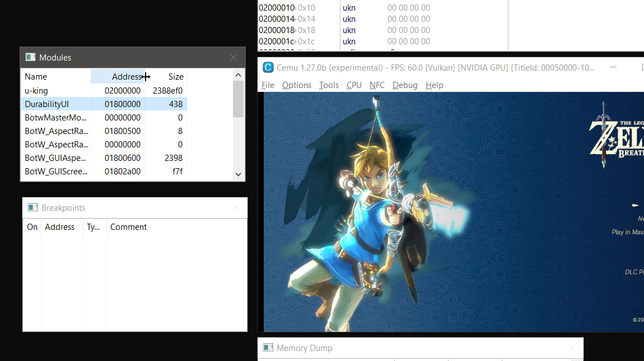Select the u-king module
The image size is (644, 361).
coord(56,90)
